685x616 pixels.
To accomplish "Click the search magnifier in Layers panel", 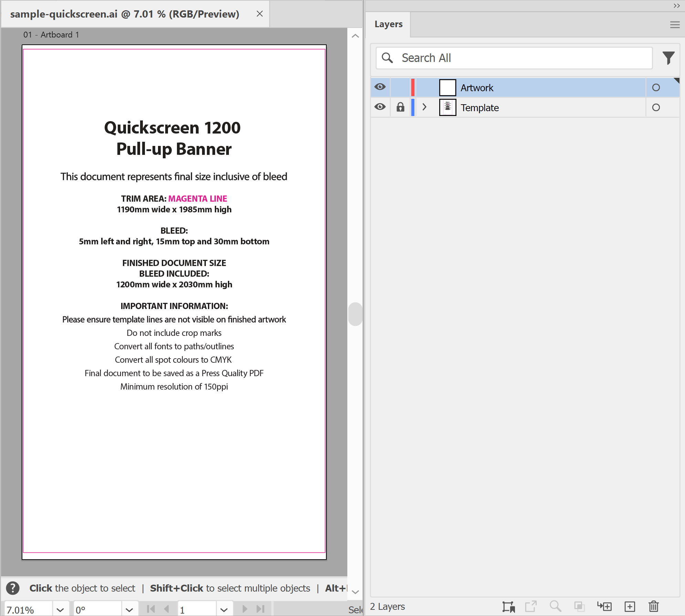I will click(x=387, y=58).
